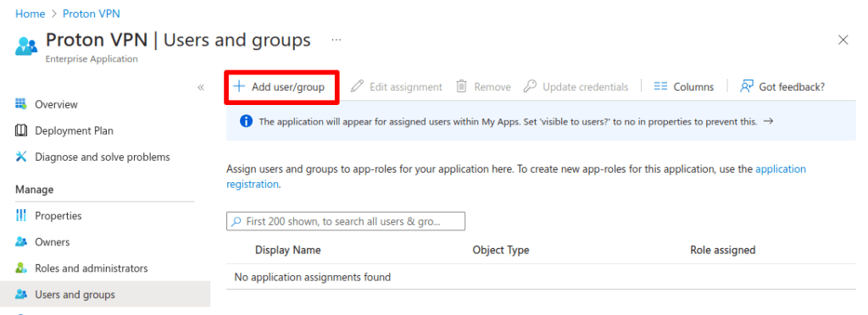The image size is (868, 315).
Task: Click the Overview grid icon
Action: click(21, 104)
